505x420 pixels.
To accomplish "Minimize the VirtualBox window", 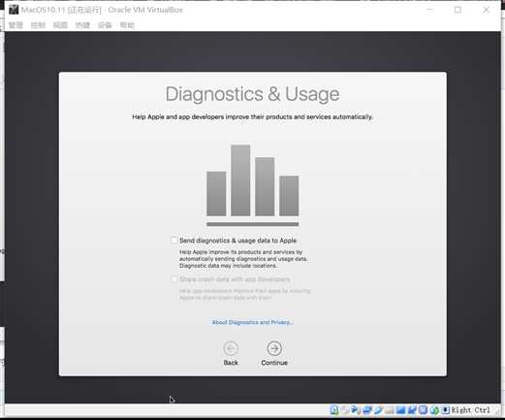I will click(x=430, y=10).
